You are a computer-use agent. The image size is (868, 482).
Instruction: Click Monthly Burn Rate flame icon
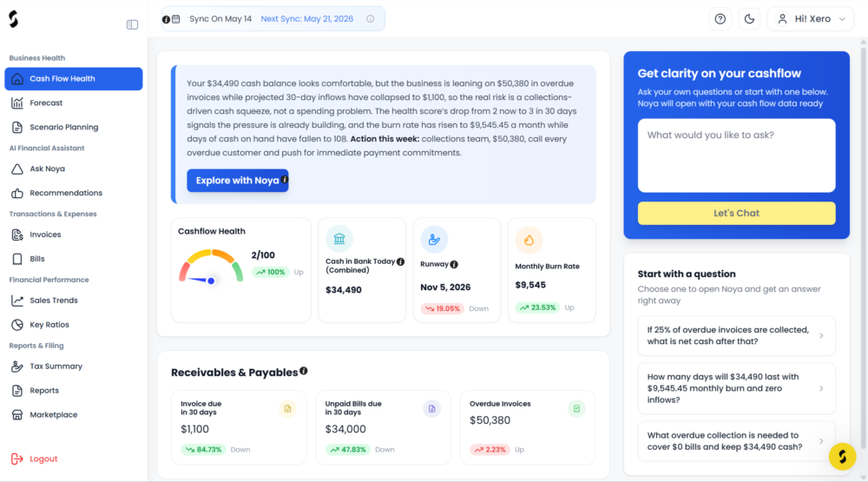tap(529, 240)
